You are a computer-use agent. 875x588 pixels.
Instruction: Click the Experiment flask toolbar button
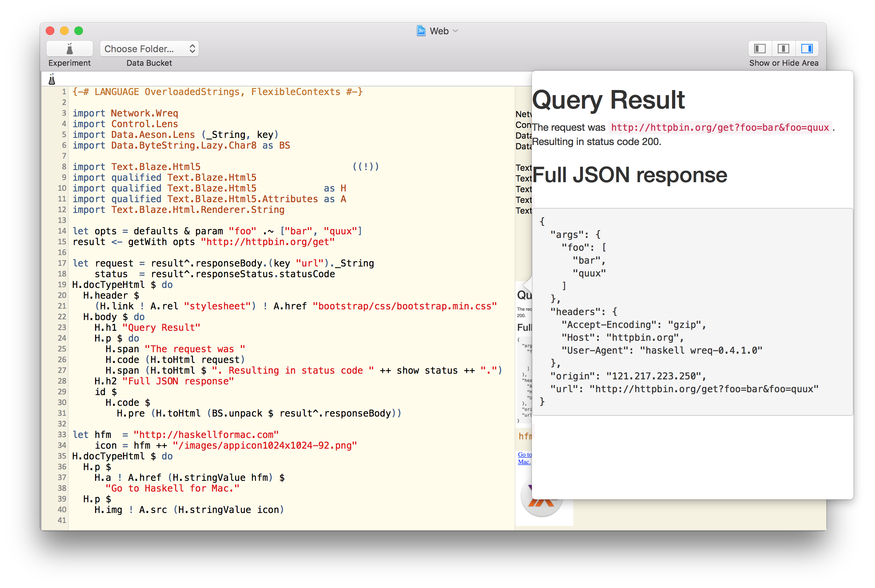(x=69, y=49)
